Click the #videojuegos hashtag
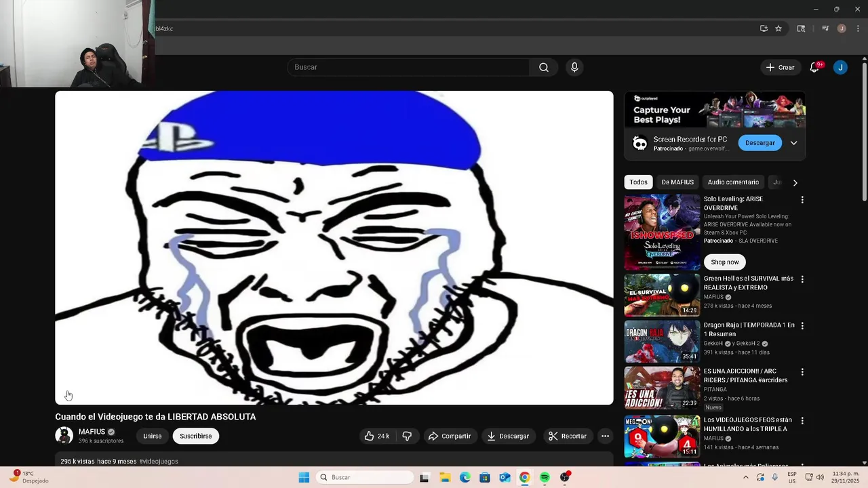 [x=159, y=462]
